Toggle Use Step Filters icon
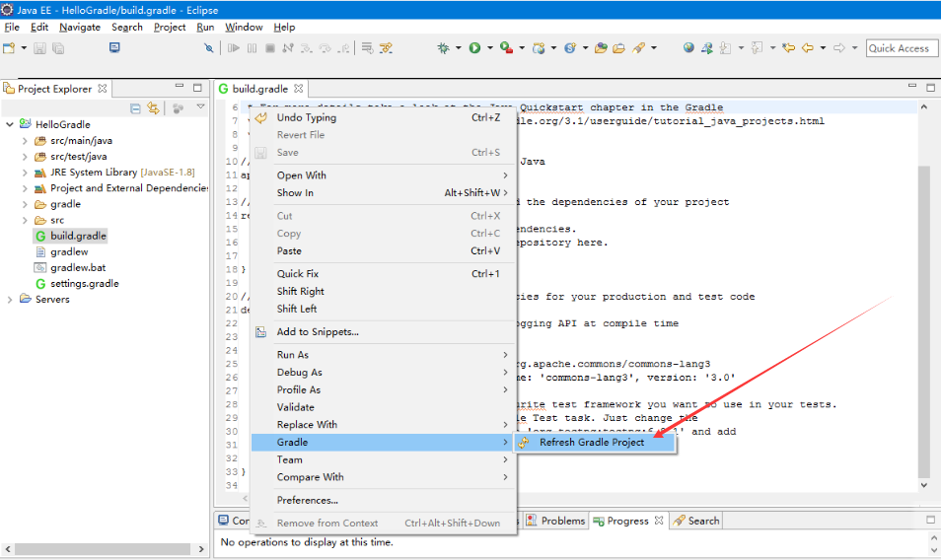 [386, 48]
